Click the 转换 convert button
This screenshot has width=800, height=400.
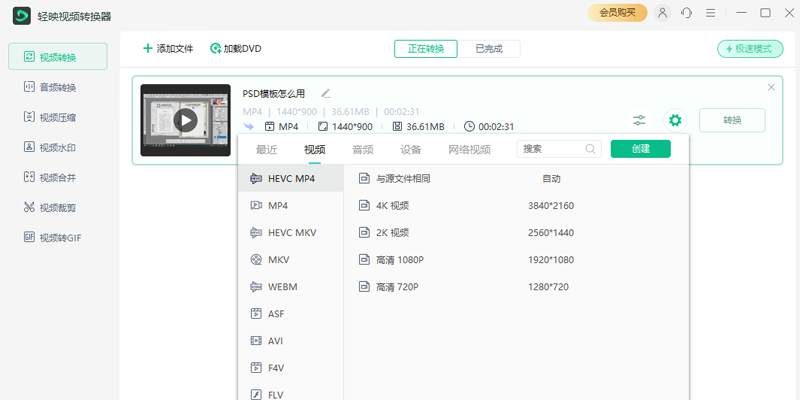732,120
